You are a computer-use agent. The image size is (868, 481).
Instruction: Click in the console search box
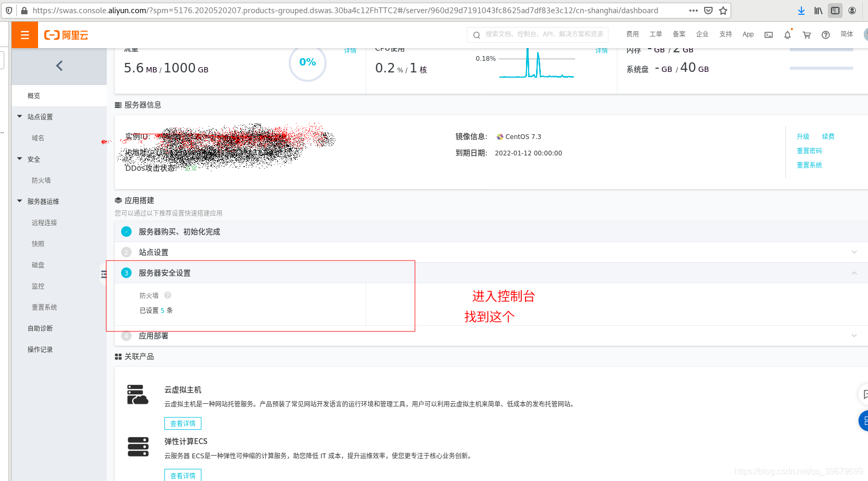(x=538, y=34)
